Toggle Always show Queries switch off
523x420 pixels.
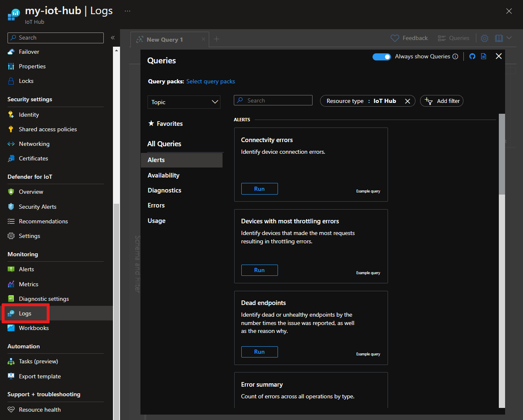pyautogui.click(x=381, y=57)
